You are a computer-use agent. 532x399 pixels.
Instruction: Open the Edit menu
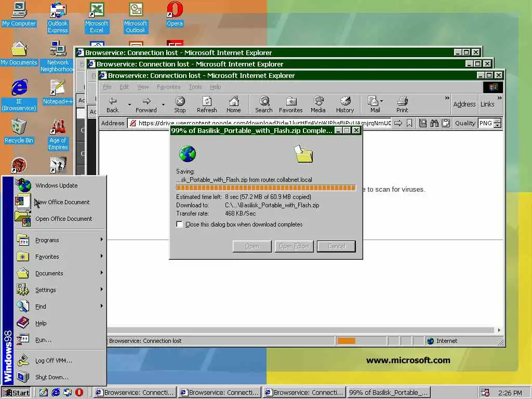click(x=124, y=87)
